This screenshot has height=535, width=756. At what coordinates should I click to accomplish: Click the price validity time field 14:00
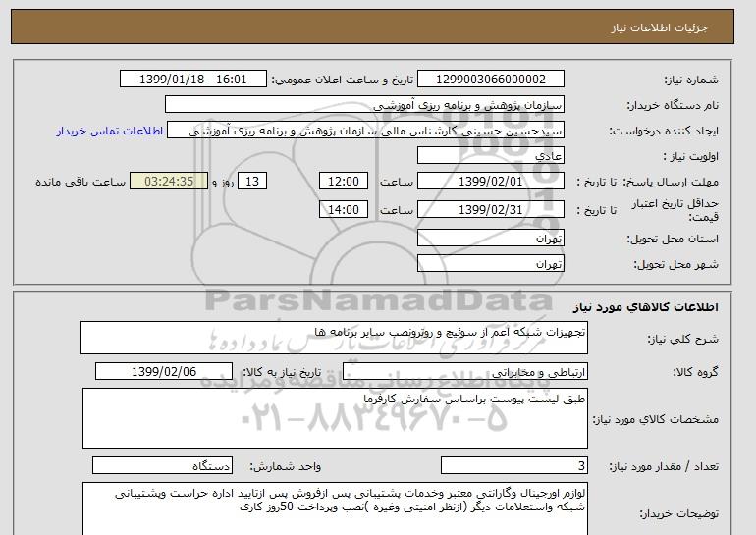tap(344, 210)
